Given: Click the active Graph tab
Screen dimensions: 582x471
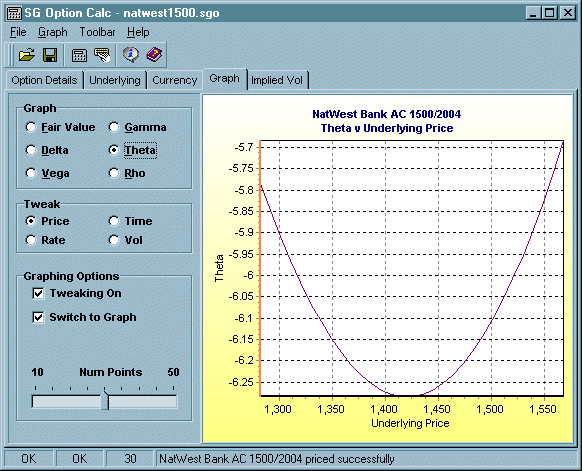Looking at the screenshot, I should (x=224, y=78).
